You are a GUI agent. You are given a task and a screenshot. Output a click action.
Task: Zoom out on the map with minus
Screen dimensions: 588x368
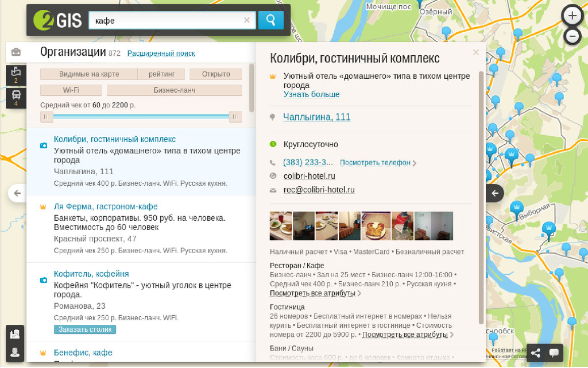coord(572,36)
